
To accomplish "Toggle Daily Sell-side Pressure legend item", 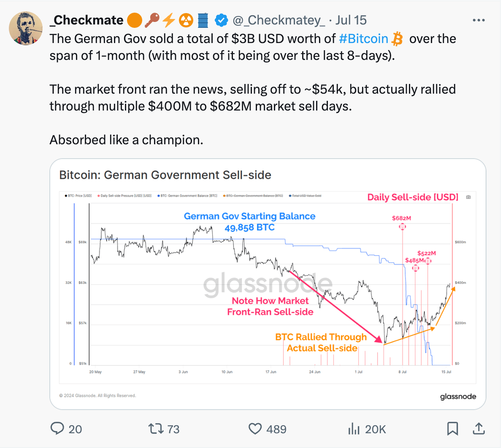I will pyautogui.click(x=124, y=196).
